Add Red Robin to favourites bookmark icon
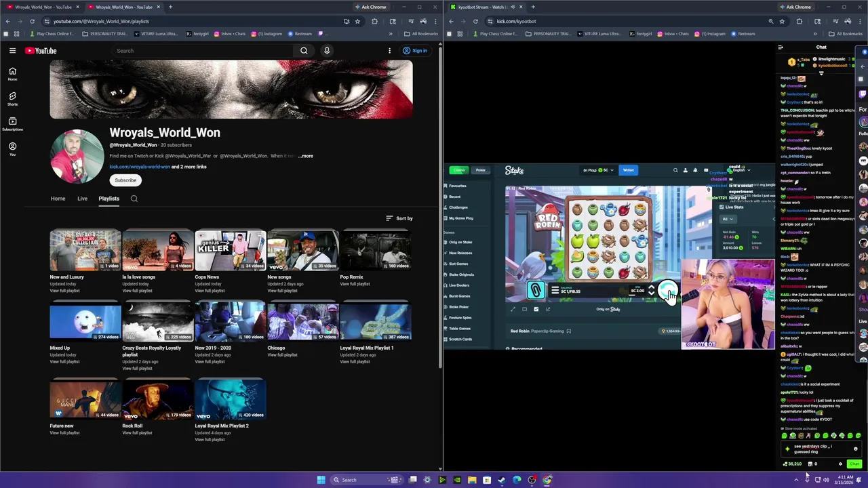868x488 pixels. coord(568,331)
